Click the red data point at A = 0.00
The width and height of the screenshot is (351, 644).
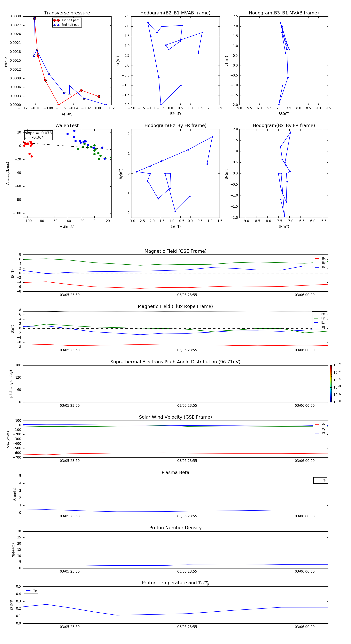point(99,96)
